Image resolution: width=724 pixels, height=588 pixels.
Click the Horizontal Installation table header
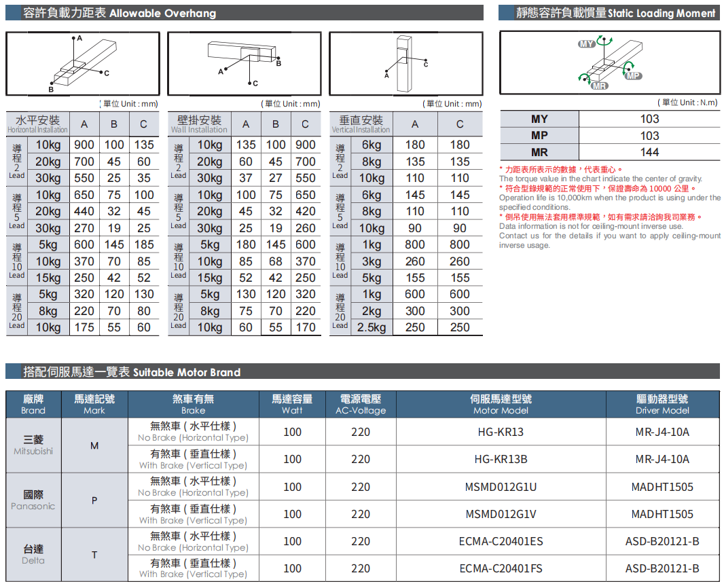[x=38, y=124]
